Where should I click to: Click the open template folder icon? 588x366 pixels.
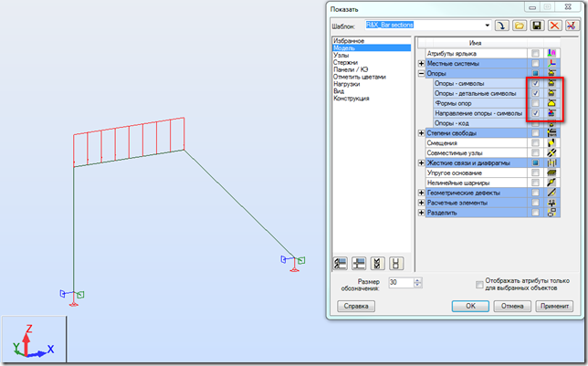pos(521,26)
